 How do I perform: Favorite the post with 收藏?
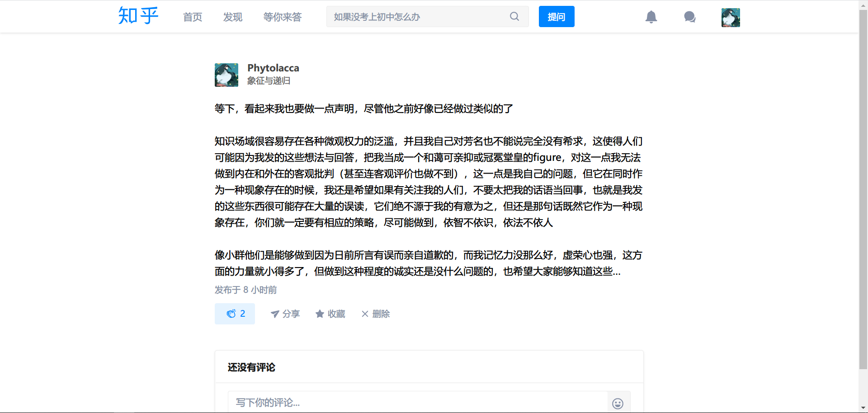(x=330, y=314)
